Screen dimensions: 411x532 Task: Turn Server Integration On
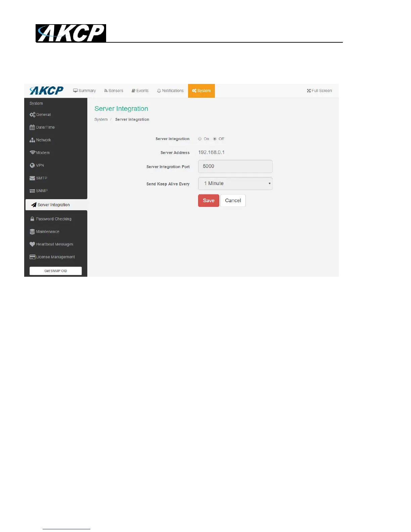200,139
